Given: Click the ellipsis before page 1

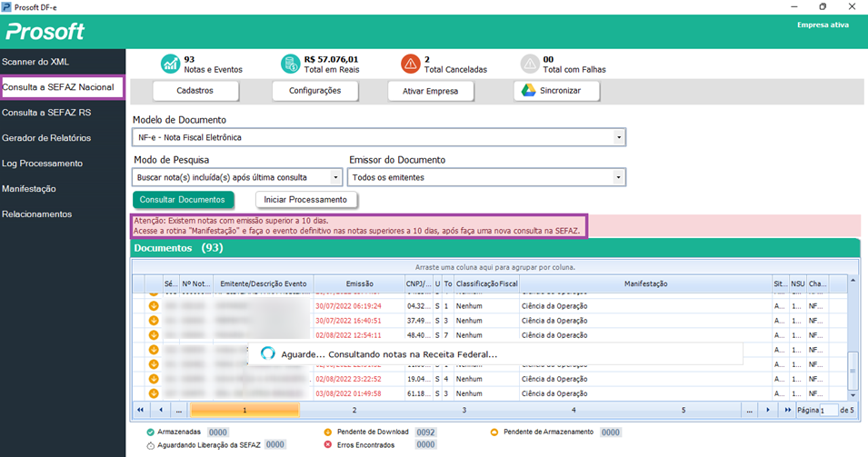Looking at the screenshot, I should (179, 410).
